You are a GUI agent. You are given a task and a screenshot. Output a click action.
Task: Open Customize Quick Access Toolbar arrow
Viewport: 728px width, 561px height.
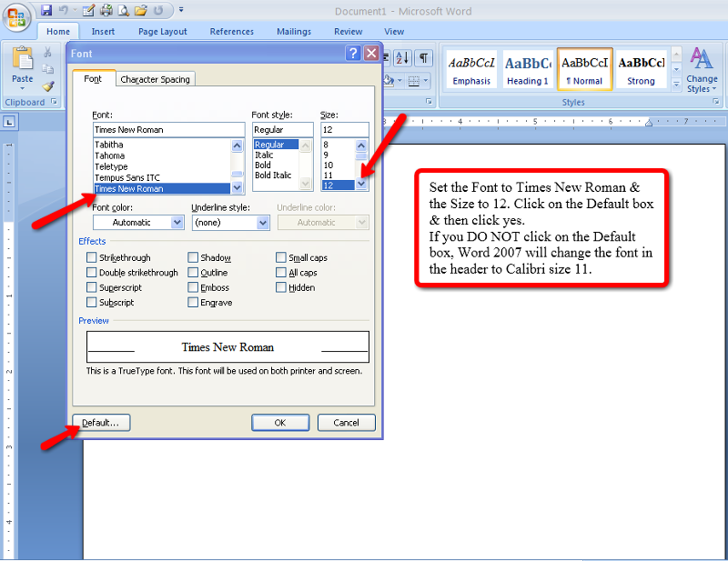[181, 9]
